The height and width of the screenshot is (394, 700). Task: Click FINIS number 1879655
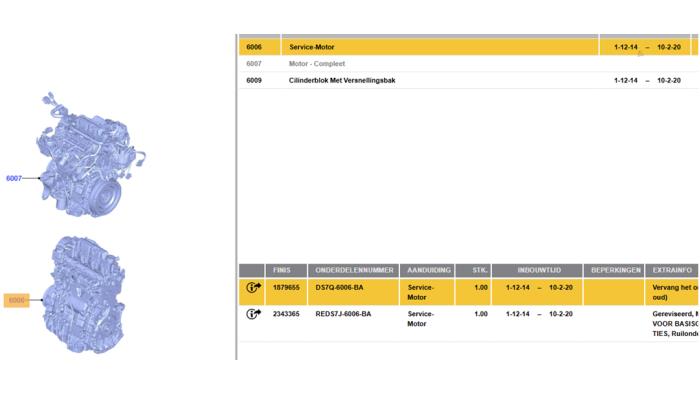click(x=286, y=288)
